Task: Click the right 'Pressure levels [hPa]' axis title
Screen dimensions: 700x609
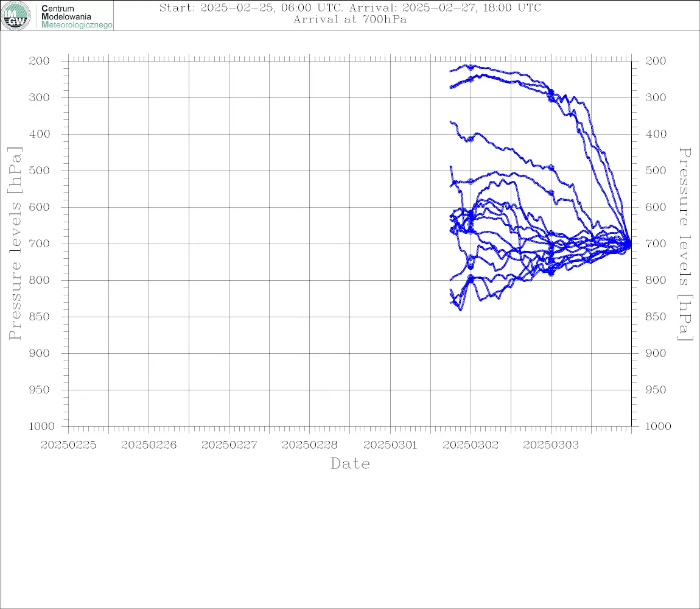Action: [x=685, y=244]
